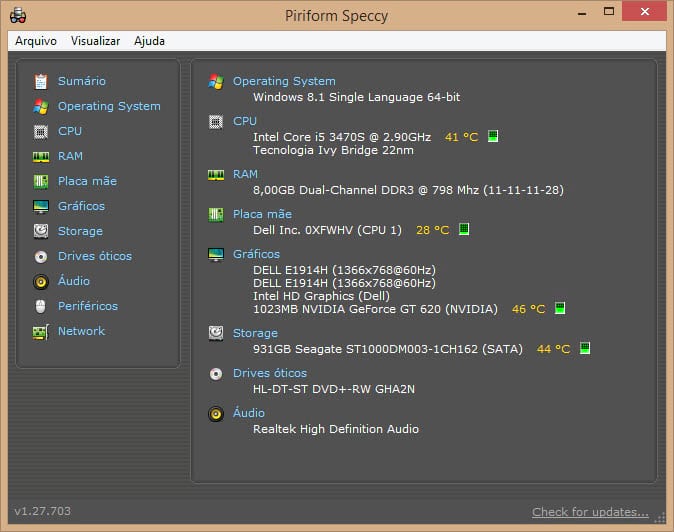Click the RAM module icon in sidebar

point(41,157)
